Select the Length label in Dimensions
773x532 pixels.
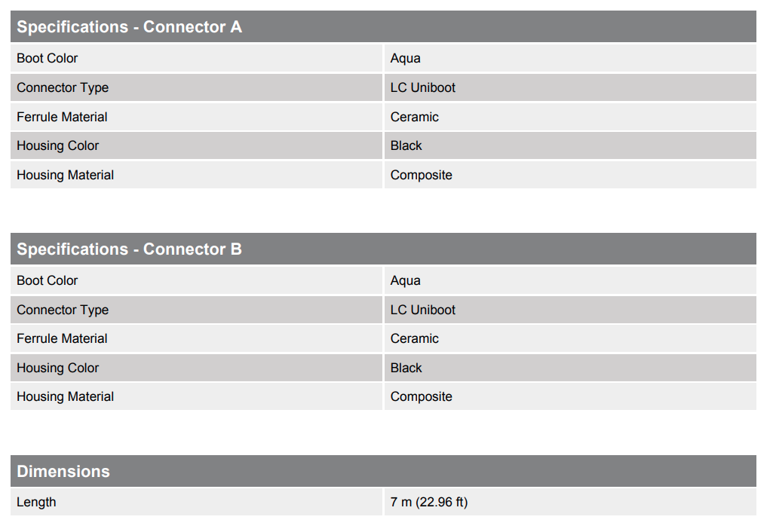(36, 502)
